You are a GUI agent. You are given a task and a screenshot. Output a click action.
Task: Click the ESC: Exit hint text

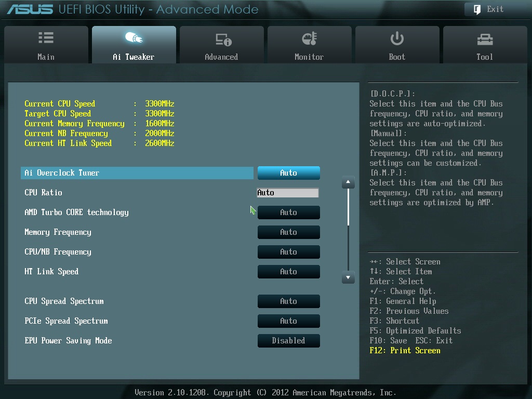coord(434,340)
